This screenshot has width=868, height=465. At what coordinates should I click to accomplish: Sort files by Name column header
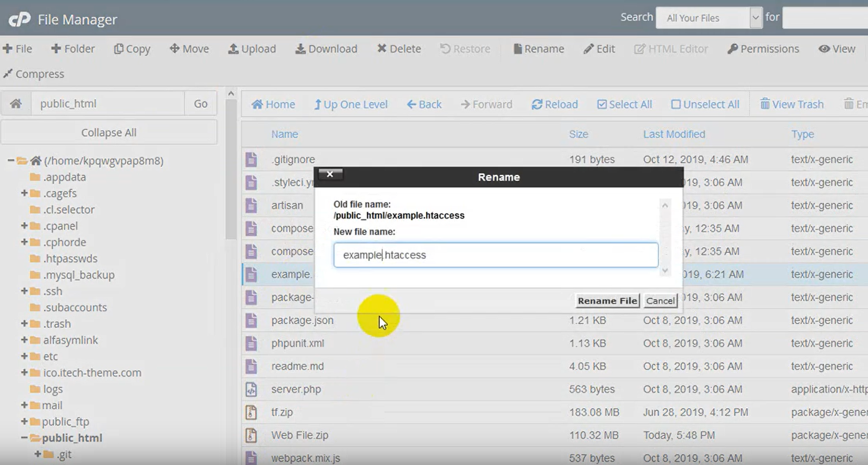tap(285, 134)
